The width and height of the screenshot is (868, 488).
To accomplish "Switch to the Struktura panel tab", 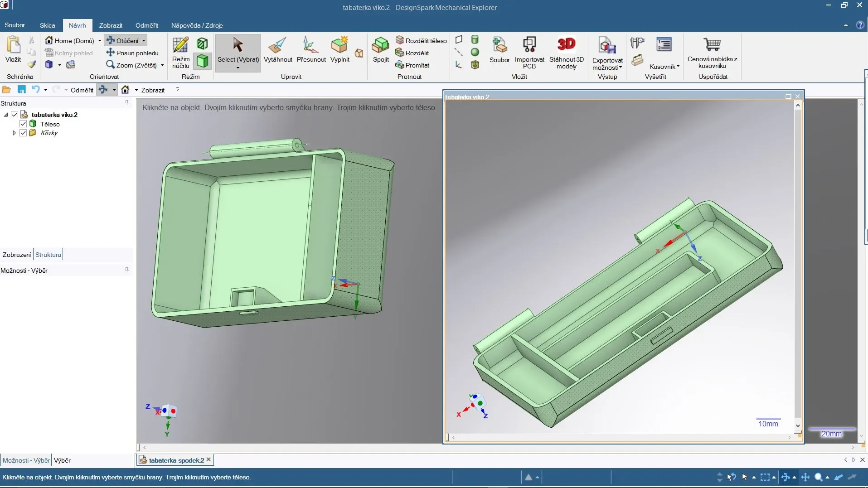I will (48, 255).
